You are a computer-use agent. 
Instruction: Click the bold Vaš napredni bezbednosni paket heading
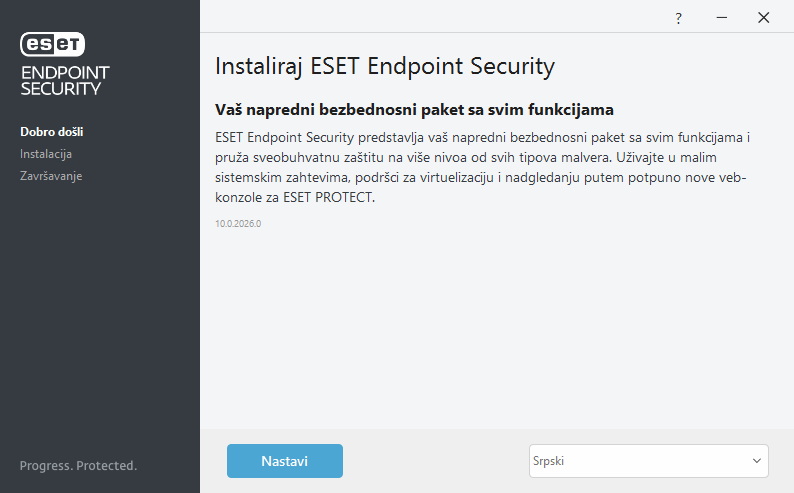(x=413, y=108)
